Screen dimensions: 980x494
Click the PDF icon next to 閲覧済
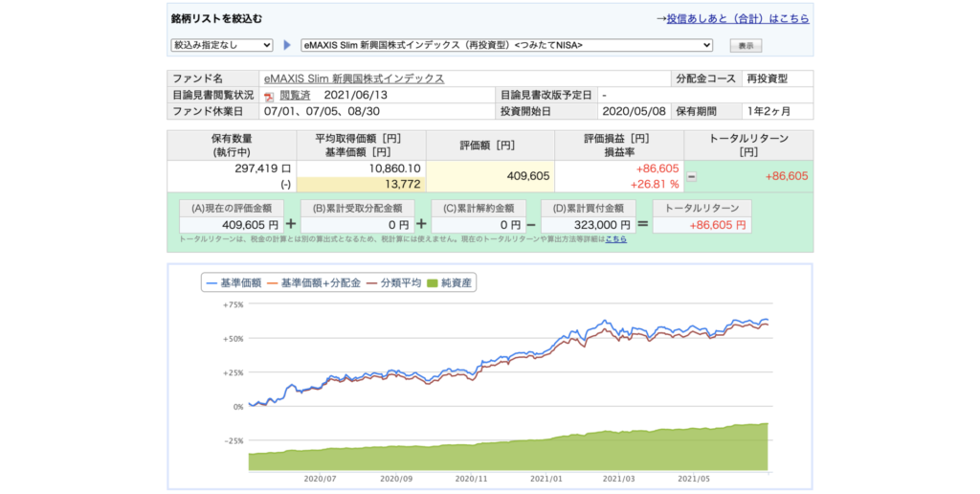tap(269, 97)
